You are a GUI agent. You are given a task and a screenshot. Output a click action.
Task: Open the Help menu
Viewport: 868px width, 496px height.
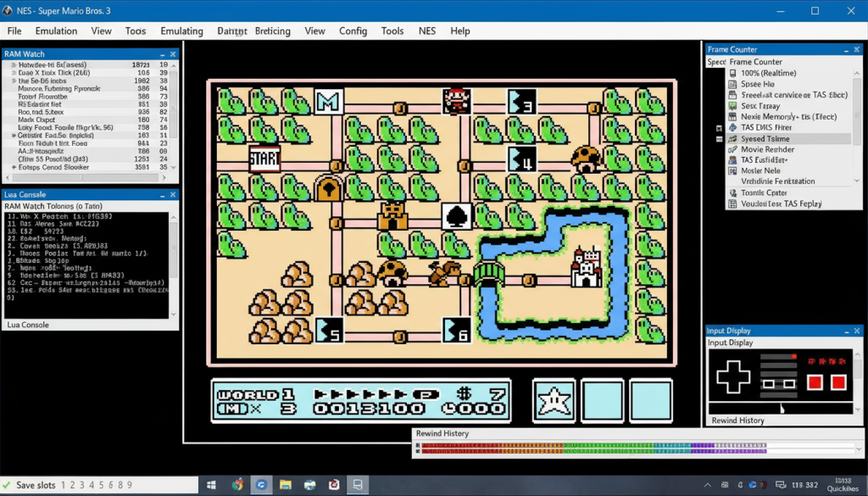(x=460, y=31)
